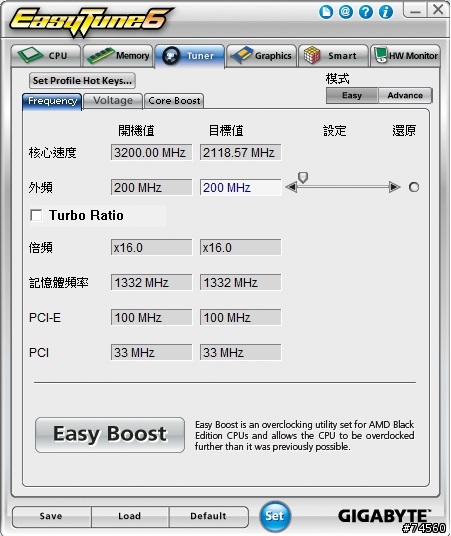Open help with the question mark icon
Image resolution: width=451 pixels, height=536 pixels.
click(x=366, y=12)
